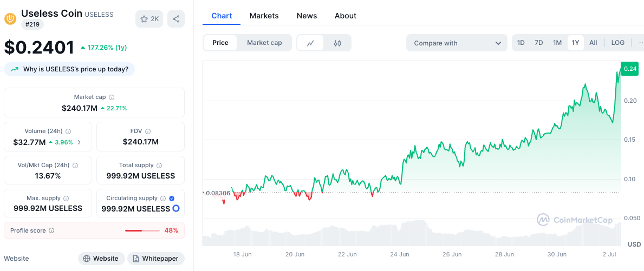Click the FDV info icon
This screenshot has height=271, width=644.
[x=148, y=131]
